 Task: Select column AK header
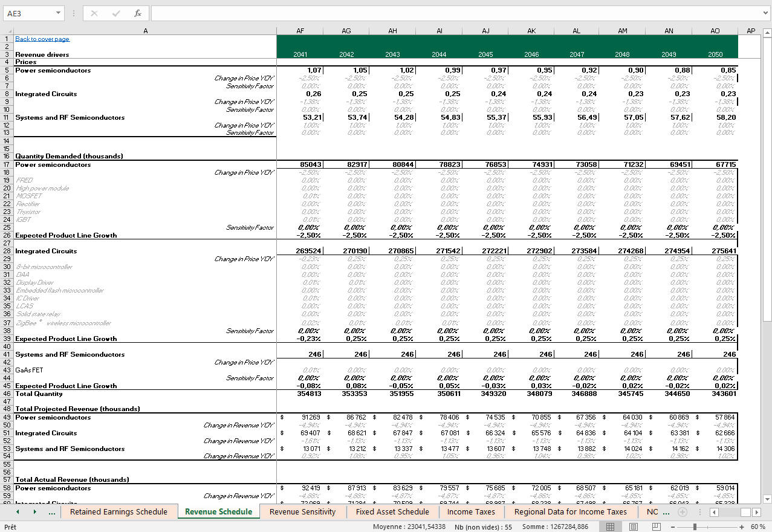click(531, 31)
